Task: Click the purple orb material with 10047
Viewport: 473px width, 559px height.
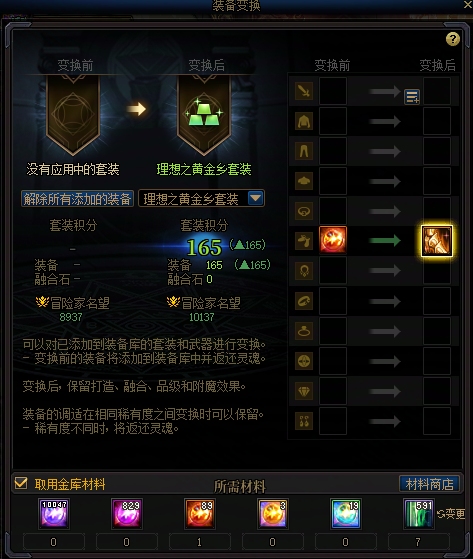Action: point(54,514)
